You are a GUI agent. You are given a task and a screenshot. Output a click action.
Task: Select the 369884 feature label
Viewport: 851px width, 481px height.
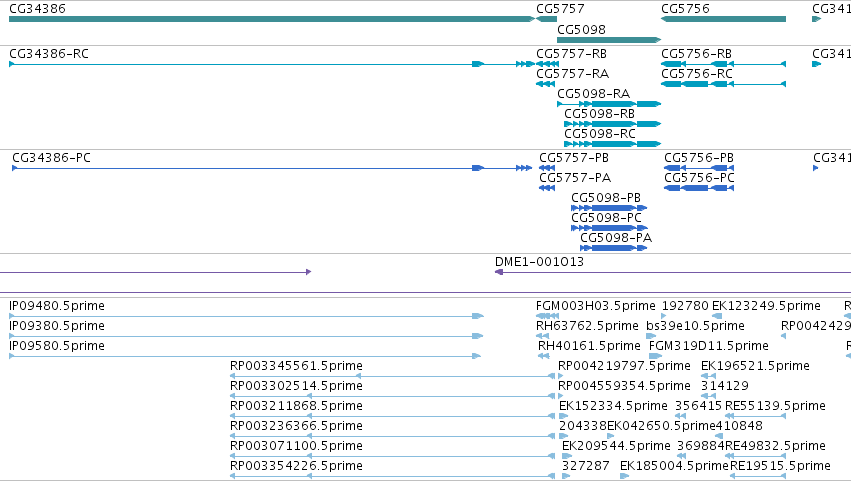click(x=701, y=447)
